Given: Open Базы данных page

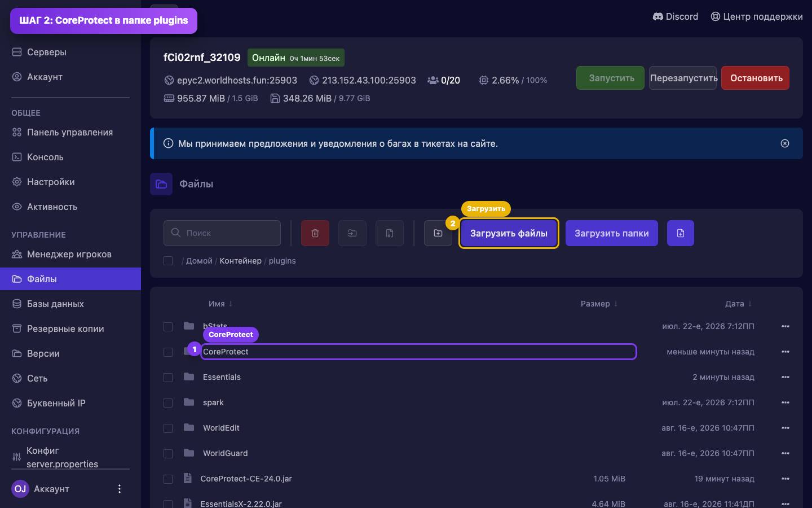Looking at the screenshot, I should tap(70, 304).
